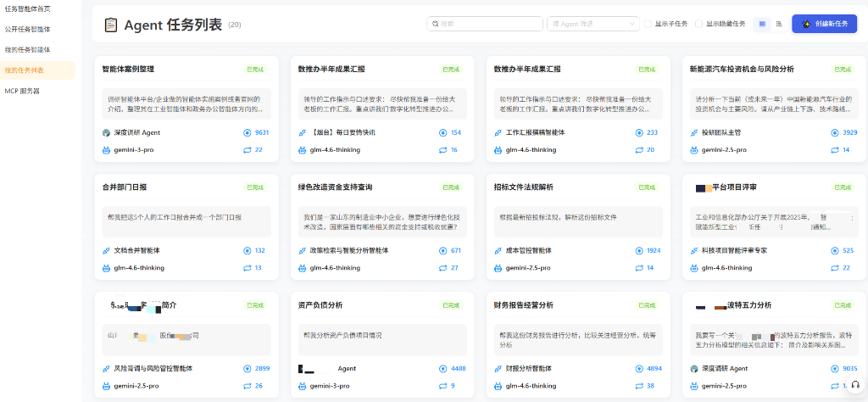The width and height of the screenshot is (868, 402).
Task: Click the 已完成 tag on 合并部门日报 card
Action: 255,187
